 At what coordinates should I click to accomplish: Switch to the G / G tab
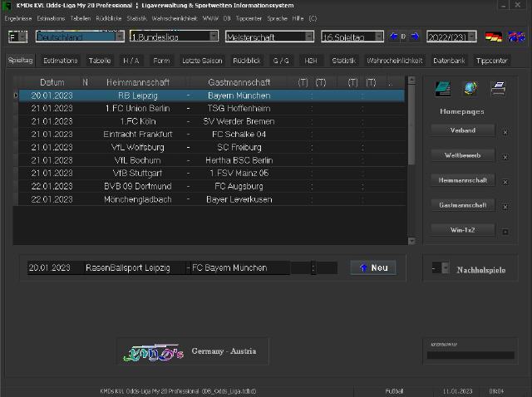(281, 61)
